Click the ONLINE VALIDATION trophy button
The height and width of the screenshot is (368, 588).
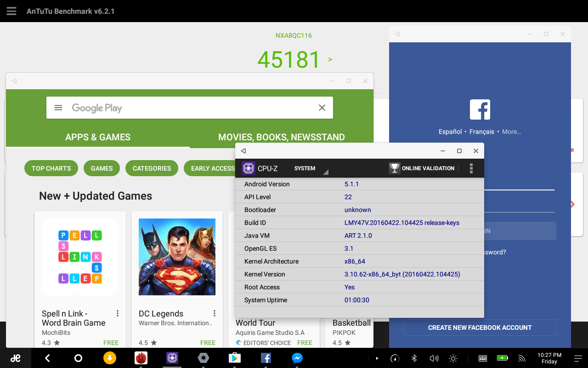coord(422,168)
